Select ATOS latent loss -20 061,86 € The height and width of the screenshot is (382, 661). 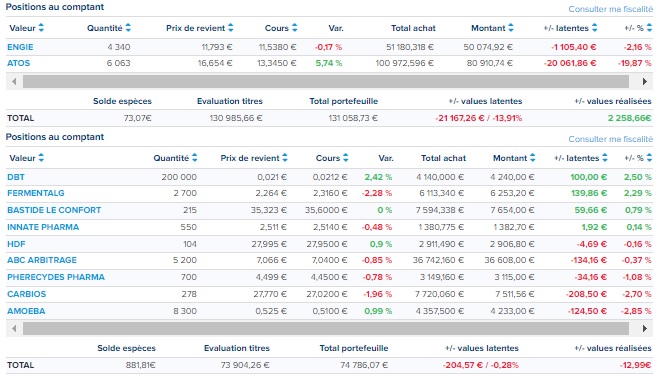(570, 63)
